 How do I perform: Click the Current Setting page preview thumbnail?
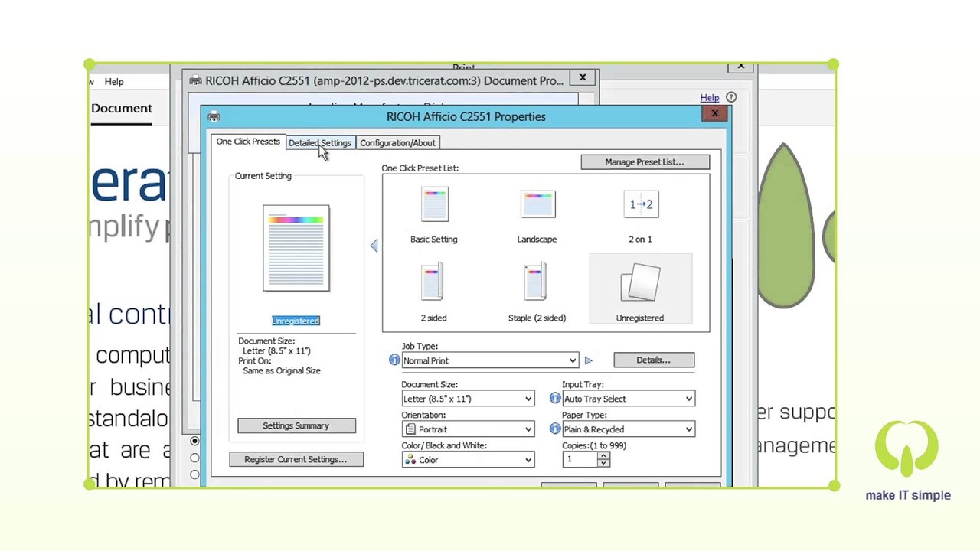[296, 248]
